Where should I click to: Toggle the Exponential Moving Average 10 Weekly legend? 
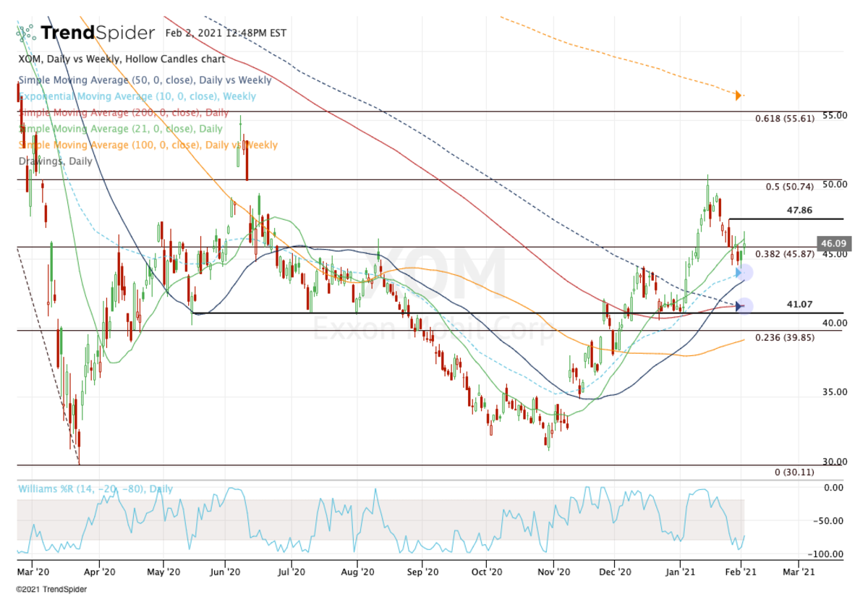pos(136,96)
